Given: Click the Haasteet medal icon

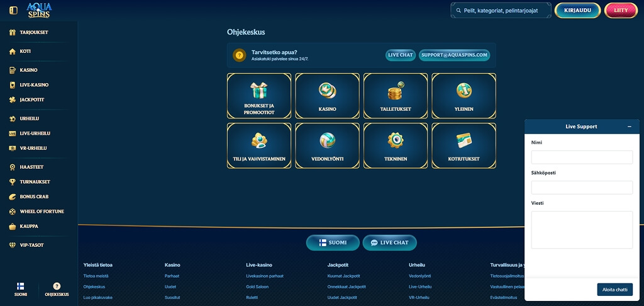Looking at the screenshot, I should point(13,167).
